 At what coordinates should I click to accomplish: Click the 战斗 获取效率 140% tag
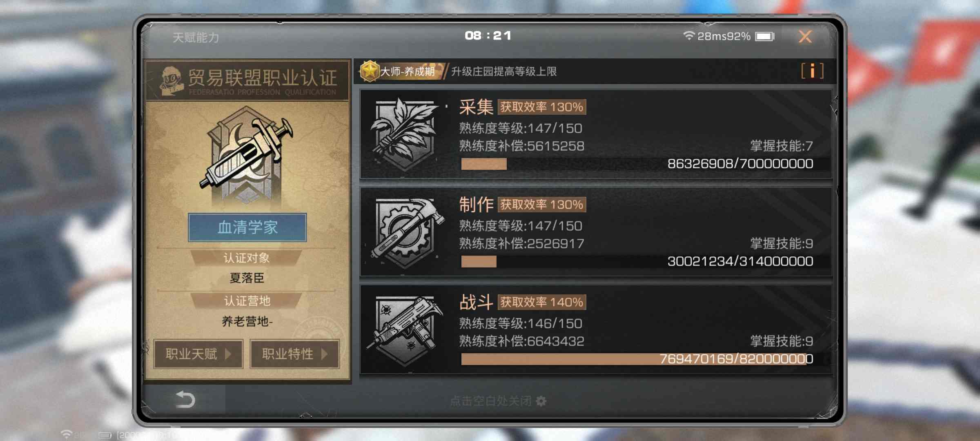point(542,302)
